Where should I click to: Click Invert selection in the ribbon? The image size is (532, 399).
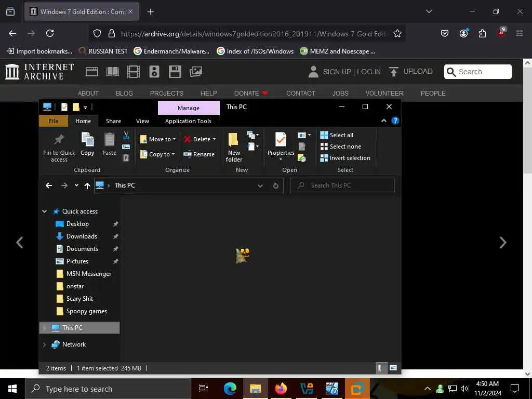pos(345,158)
